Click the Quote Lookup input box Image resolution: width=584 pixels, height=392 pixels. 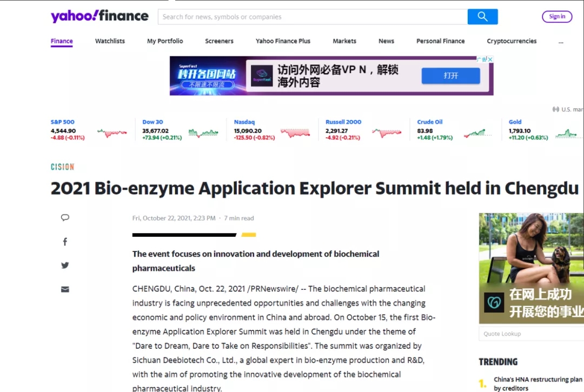pos(531,334)
